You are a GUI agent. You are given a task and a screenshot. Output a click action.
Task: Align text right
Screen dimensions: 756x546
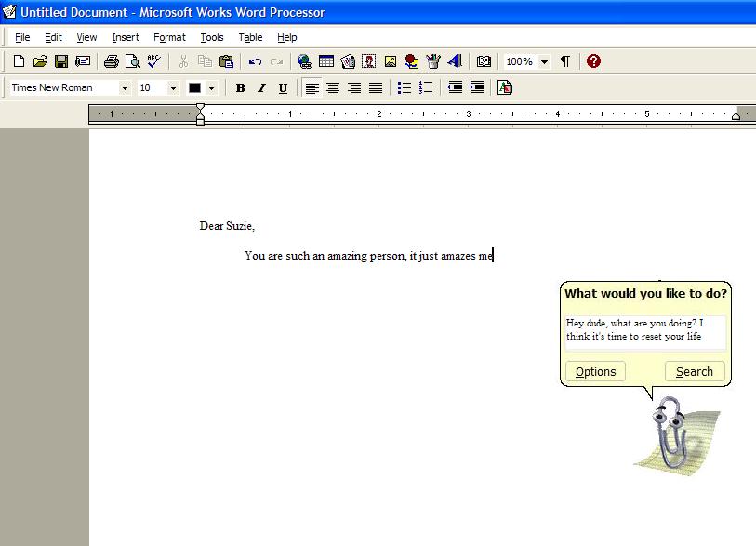point(354,87)
